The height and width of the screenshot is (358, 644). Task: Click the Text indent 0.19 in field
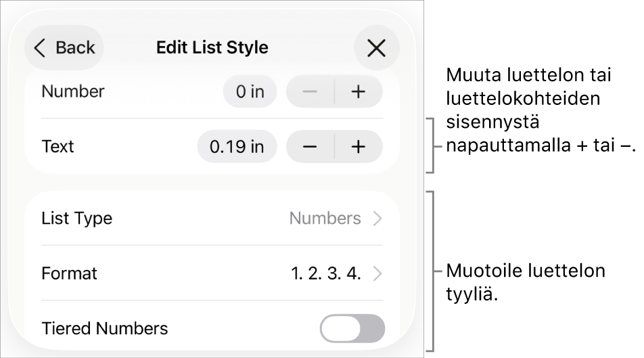pyautogui.click(x=237, y=146)
